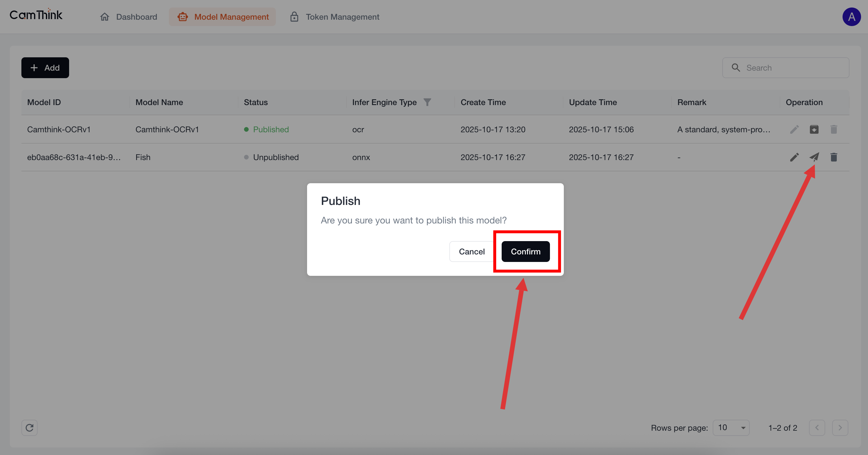This screenshot has width=868, height=455.
Task: Click the edit pencil for Camthink-OCRv1
Action: pos(794,129)
